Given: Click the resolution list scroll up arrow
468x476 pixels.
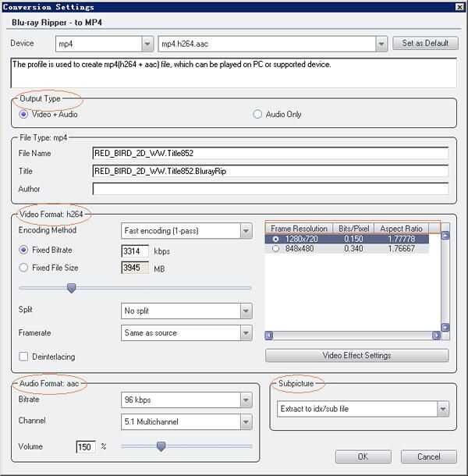Looking at the screenshot, I should click(445, 235).
